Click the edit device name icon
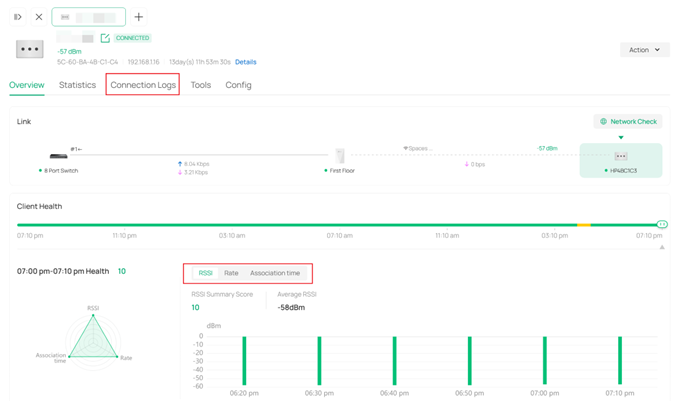Image resolution: width=676 pixels, height=401 pixels. pos(105,38)
